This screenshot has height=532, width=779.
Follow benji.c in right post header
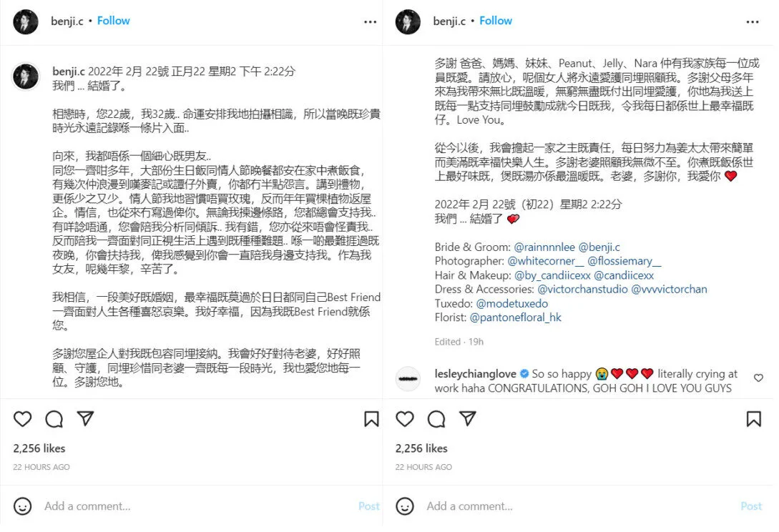(x=496, y=21)
